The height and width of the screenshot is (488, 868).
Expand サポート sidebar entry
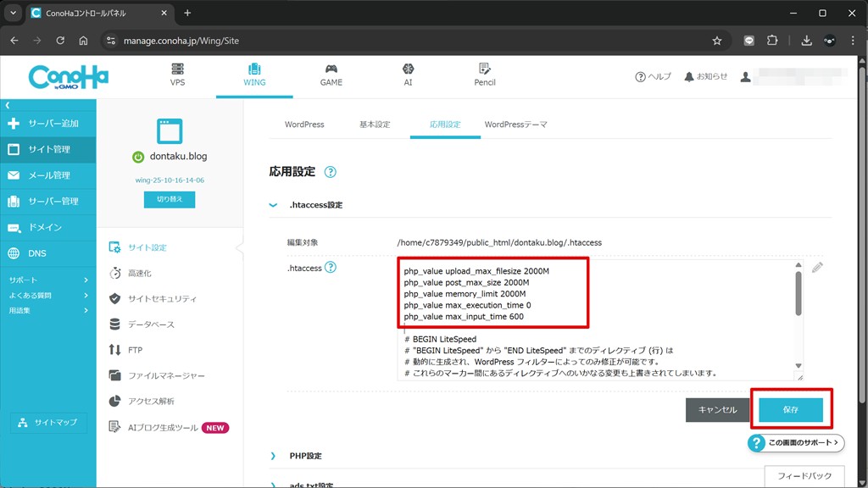[x=47, y=280]
